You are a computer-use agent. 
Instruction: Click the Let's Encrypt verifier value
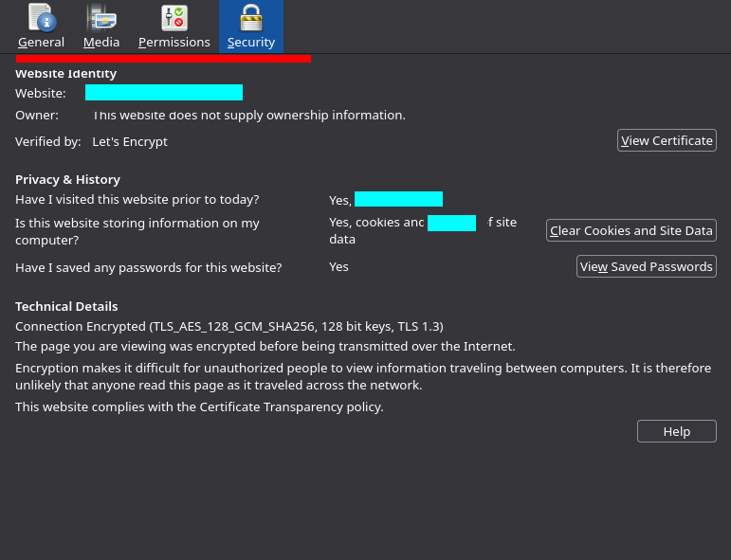(x=130, y=141)
